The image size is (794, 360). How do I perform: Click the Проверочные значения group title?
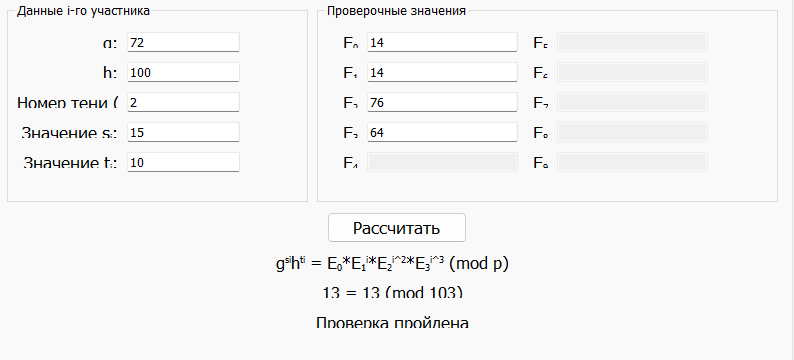(x=396, y=11)
